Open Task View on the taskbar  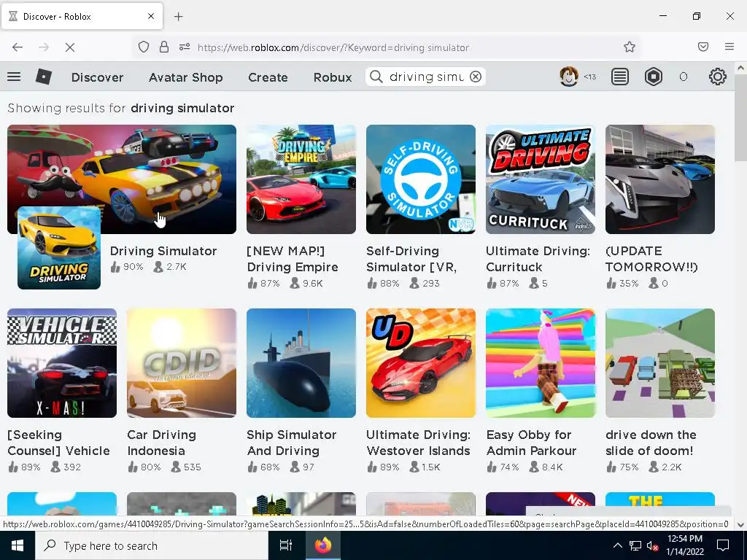[x=286, y=545]
